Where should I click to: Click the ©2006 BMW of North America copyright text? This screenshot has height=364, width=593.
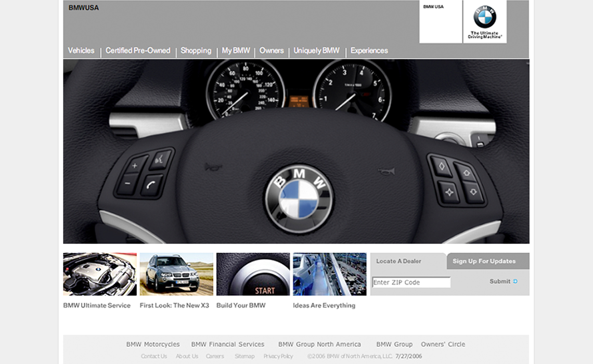point(350,356)
